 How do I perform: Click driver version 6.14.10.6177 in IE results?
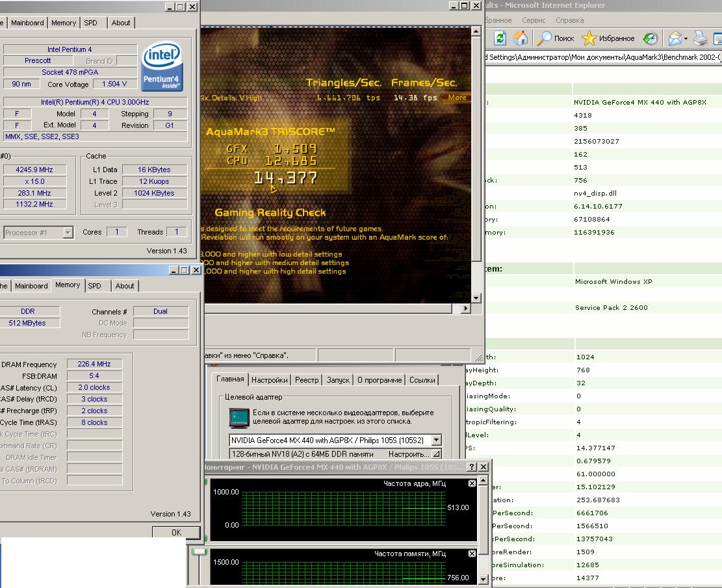(x=598, y=206)
